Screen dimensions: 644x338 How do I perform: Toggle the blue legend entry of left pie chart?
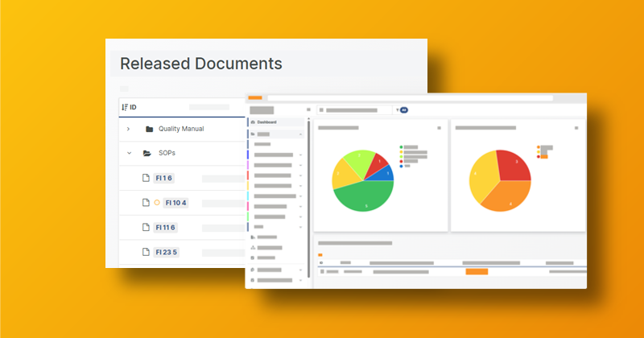pos(401,166)
